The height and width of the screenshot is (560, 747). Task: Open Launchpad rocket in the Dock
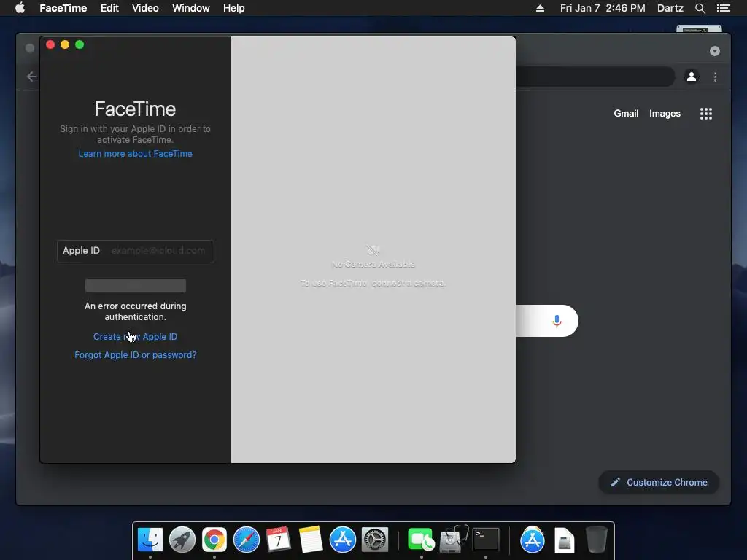coord(182,540)
